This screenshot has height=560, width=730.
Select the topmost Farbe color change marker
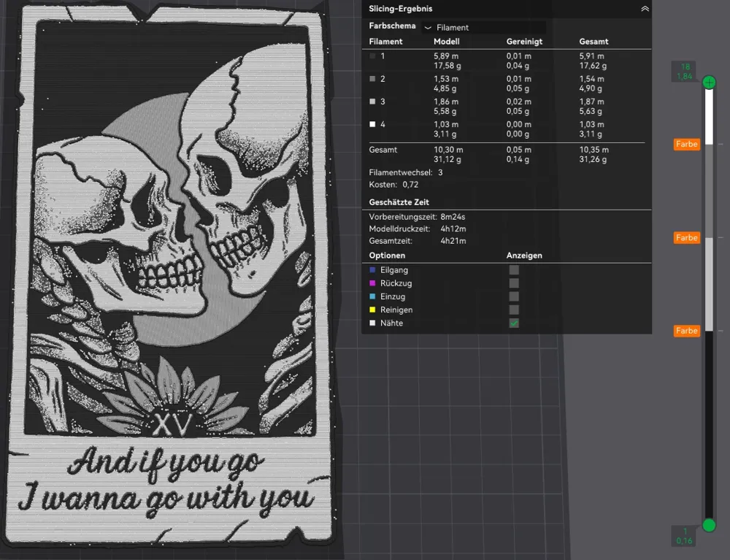pyautogui.click(x=687, y=145)
